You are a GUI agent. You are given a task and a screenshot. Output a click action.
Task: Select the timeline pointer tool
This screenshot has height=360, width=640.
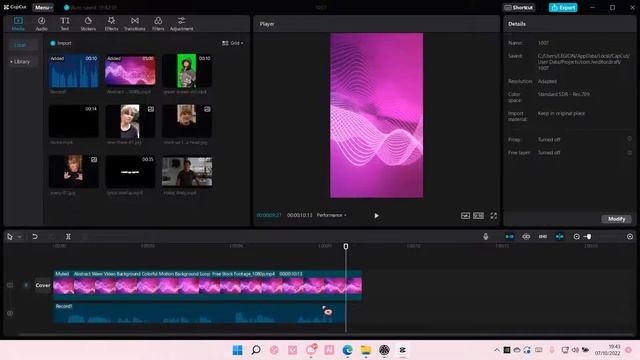point(10,236)
